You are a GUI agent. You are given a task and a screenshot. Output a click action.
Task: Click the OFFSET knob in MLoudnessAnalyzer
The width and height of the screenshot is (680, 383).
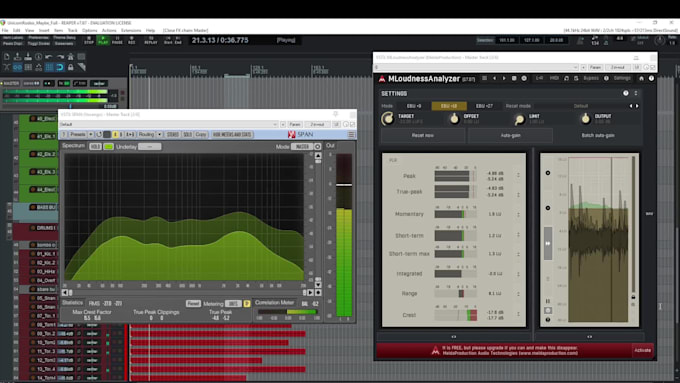point(454,118)
